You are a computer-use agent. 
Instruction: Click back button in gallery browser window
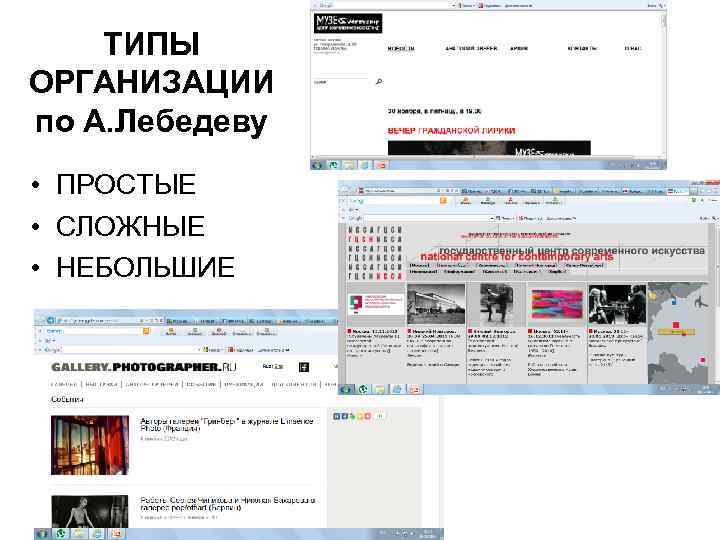point(50,320)
